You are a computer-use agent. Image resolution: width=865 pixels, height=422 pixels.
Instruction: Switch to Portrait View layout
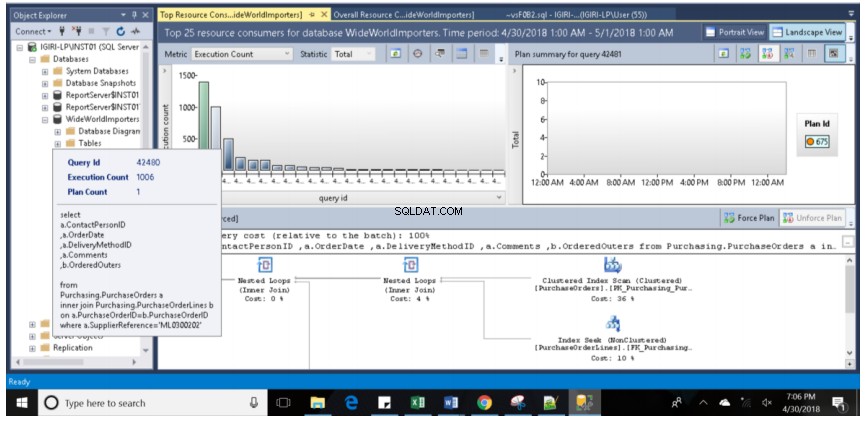tap(735, 33)
